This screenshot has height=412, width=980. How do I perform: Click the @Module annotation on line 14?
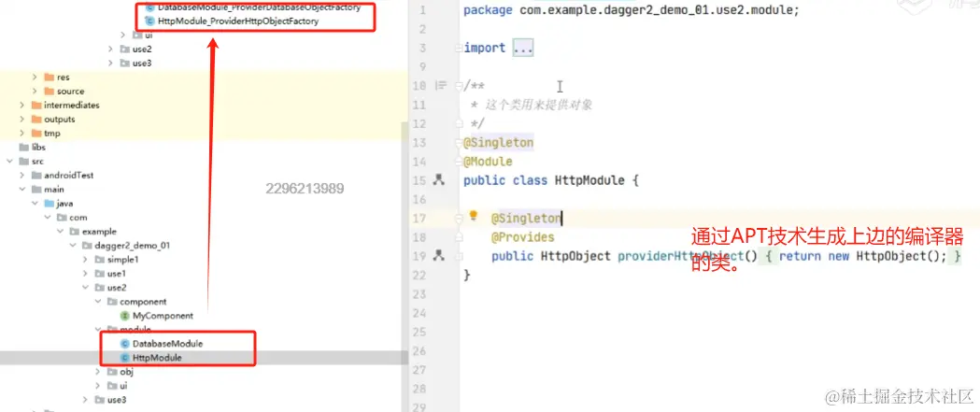pyautogui.click(x=488, y=162)
